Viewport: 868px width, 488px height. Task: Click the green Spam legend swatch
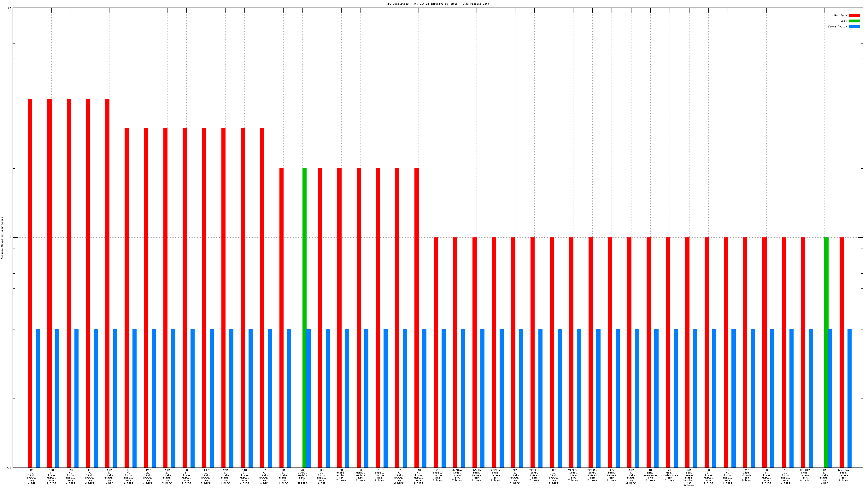pos(854,21)
